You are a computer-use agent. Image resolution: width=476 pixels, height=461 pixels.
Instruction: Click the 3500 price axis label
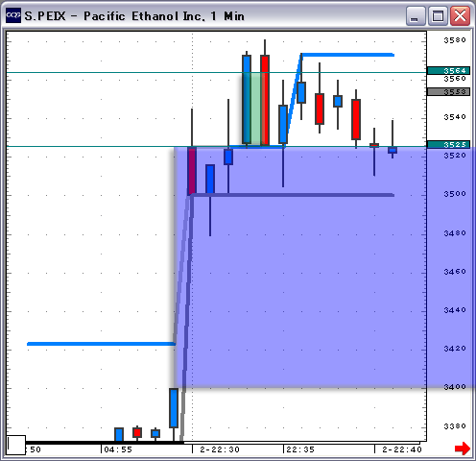coord(455,194)
